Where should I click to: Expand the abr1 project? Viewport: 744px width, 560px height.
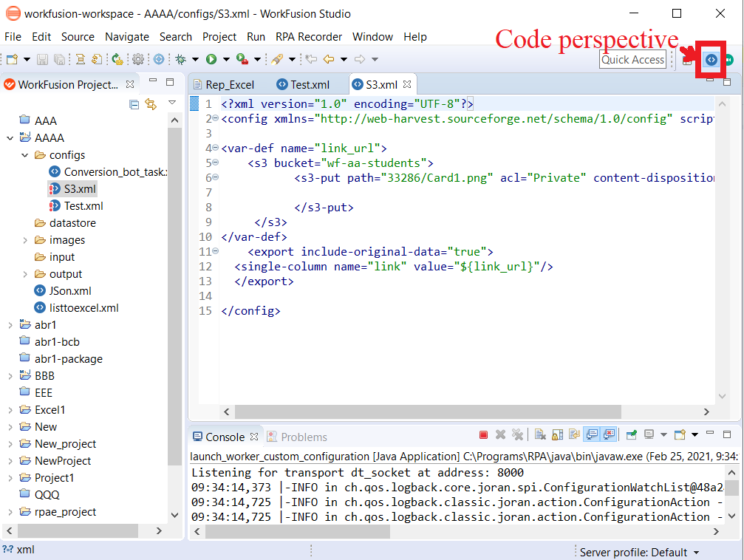click(10, 325)
